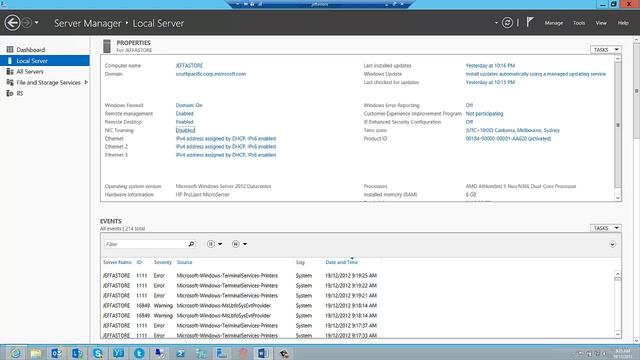
Task: Click 'Not participating' CEIP link
Action: (x=484, y=113)
